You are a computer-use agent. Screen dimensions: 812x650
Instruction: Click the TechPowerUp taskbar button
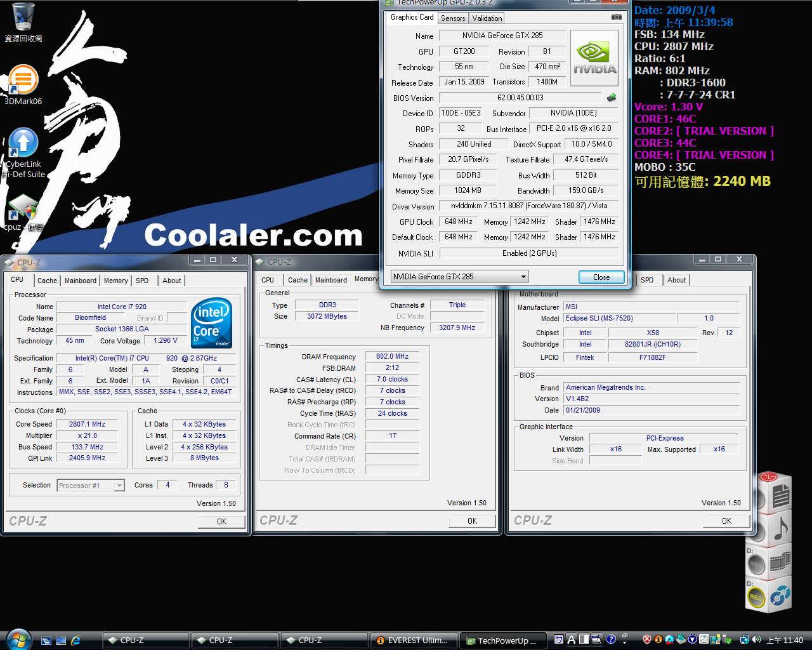(502, 640)
